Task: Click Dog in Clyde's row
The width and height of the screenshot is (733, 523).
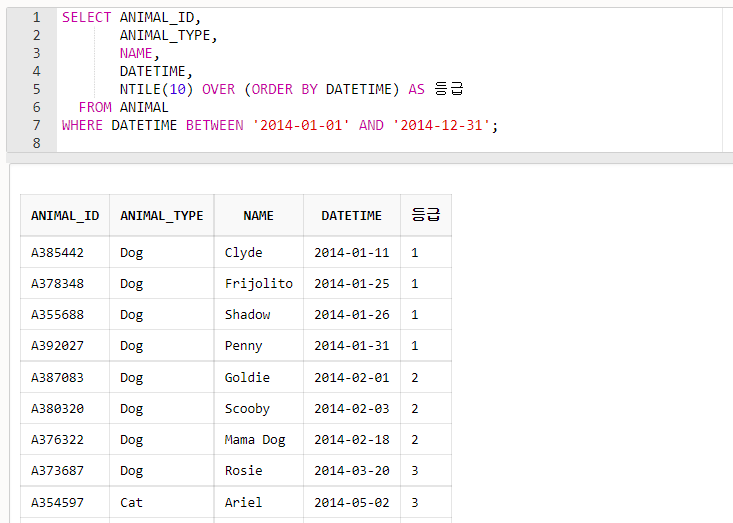Action: coord(131,253)
